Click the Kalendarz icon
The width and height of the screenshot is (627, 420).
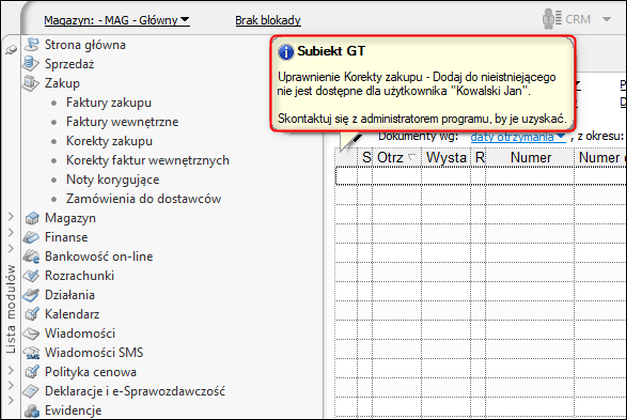pos(32,314)
